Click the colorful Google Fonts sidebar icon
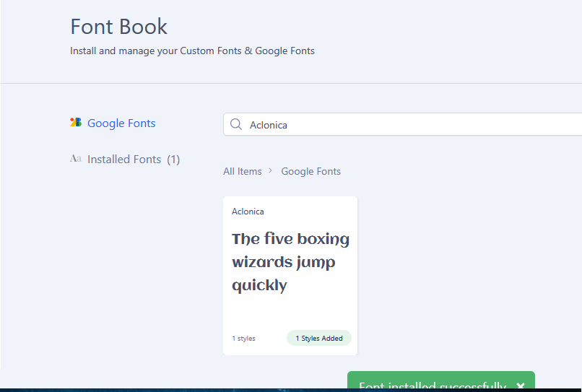Screen dimensions: 582x392 click(x=76, y=123)
